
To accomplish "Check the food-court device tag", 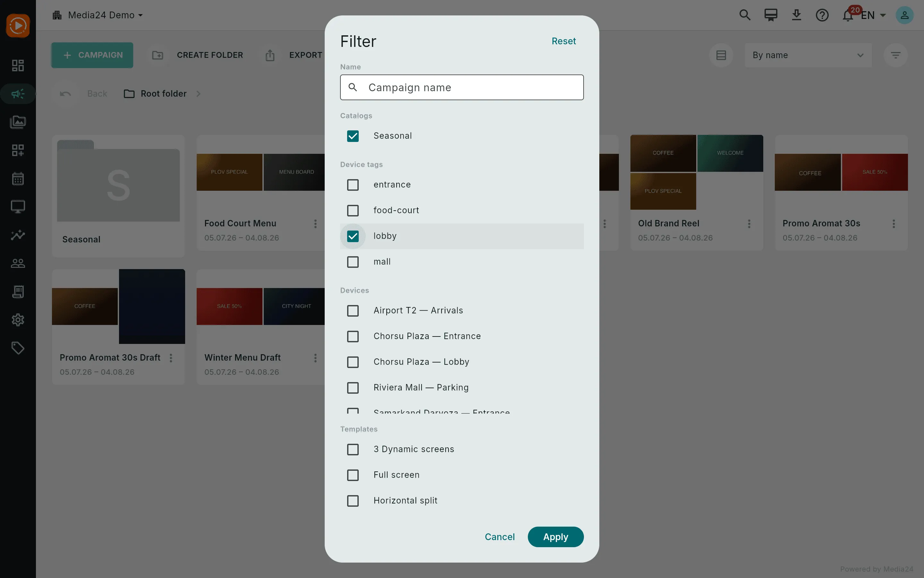I will (x=353, y=210).
